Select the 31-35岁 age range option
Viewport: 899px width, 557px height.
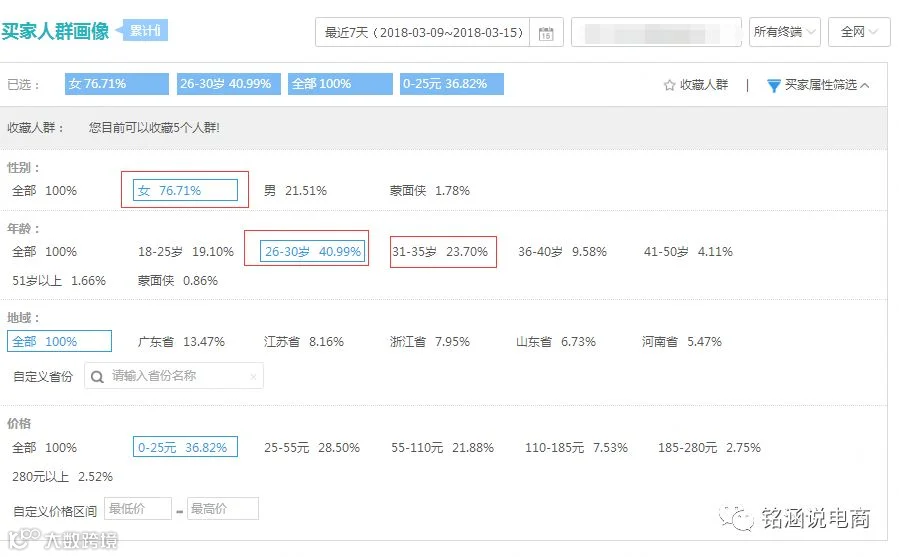(x=440, y=252)
